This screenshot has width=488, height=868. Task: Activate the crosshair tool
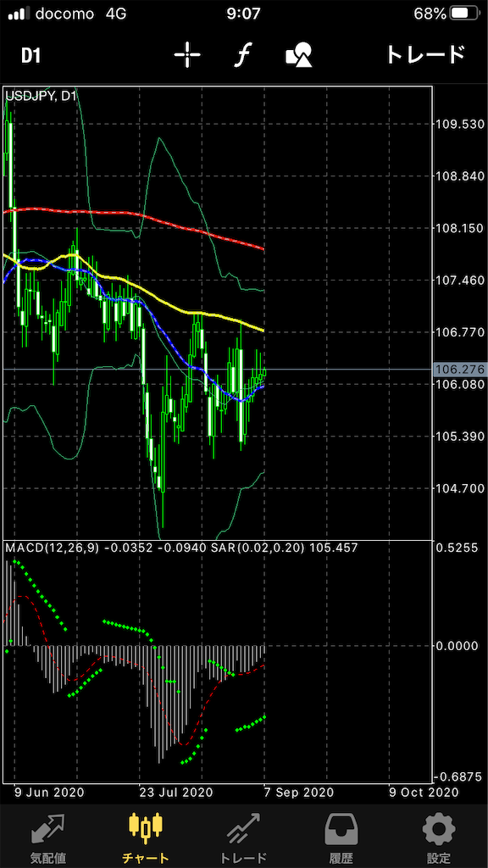click(x=187, y=55)
